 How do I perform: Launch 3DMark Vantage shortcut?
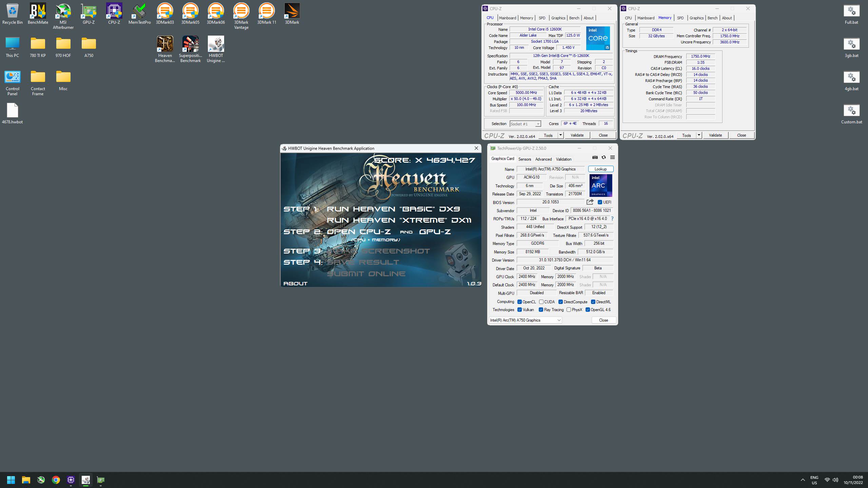coord(241,16)
